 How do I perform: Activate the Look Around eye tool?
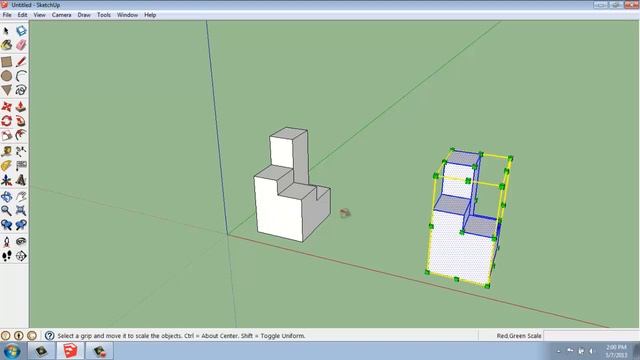(x=21, y=242)
